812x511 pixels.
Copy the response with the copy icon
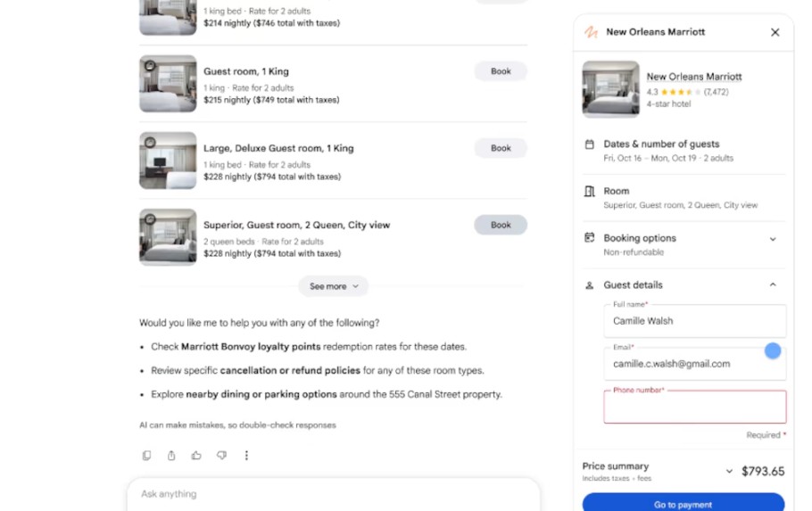(146, 455)
